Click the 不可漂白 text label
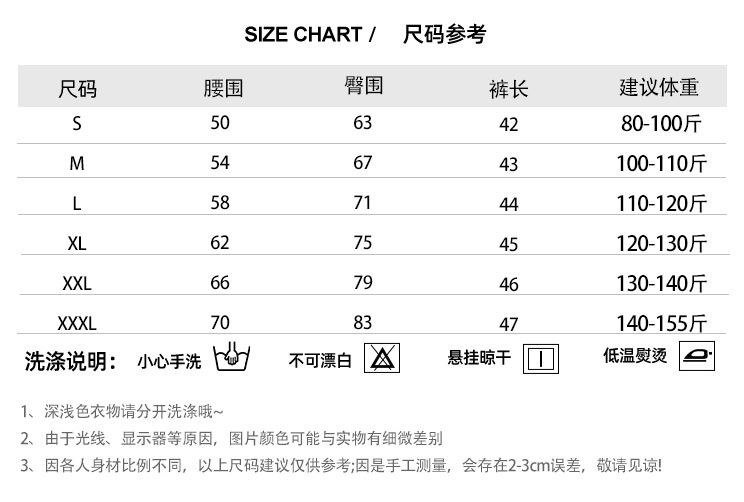The image size is (744, 502). (320, 360)
